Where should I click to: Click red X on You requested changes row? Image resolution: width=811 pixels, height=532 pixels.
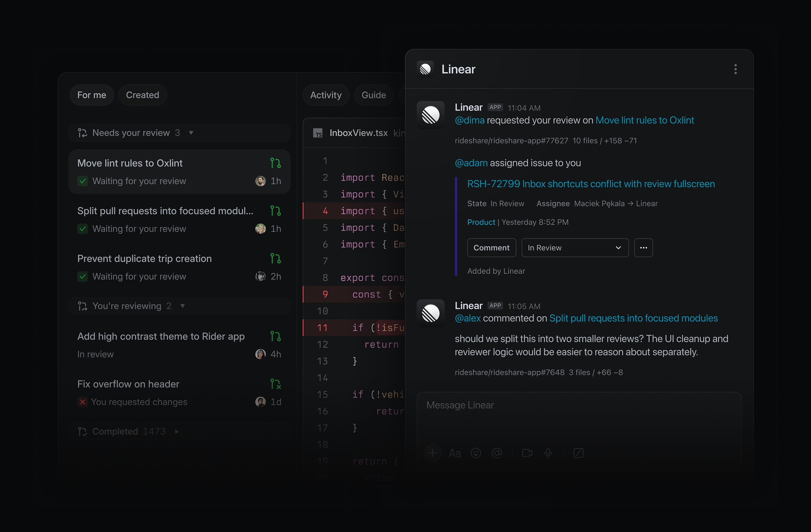82,402
